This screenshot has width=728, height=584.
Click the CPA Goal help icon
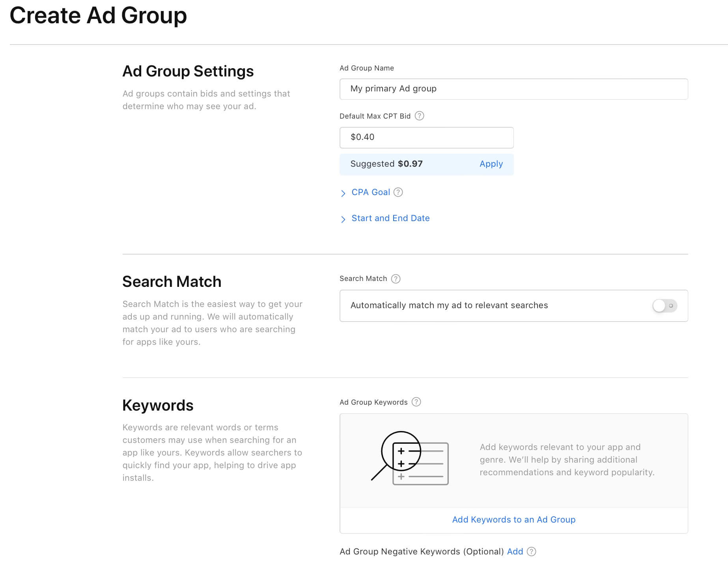pyautogui.click(x=398, y=192)
